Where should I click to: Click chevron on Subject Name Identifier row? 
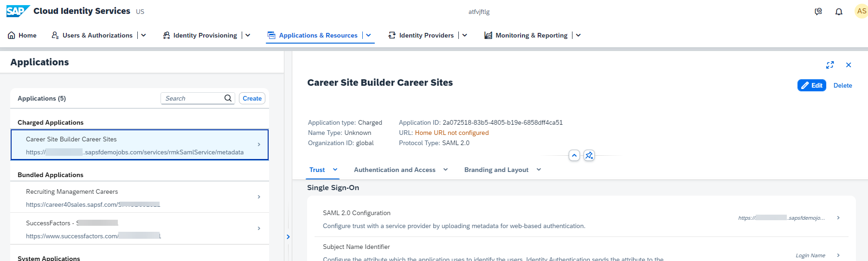pyautogui.click(x=838, y=255)
